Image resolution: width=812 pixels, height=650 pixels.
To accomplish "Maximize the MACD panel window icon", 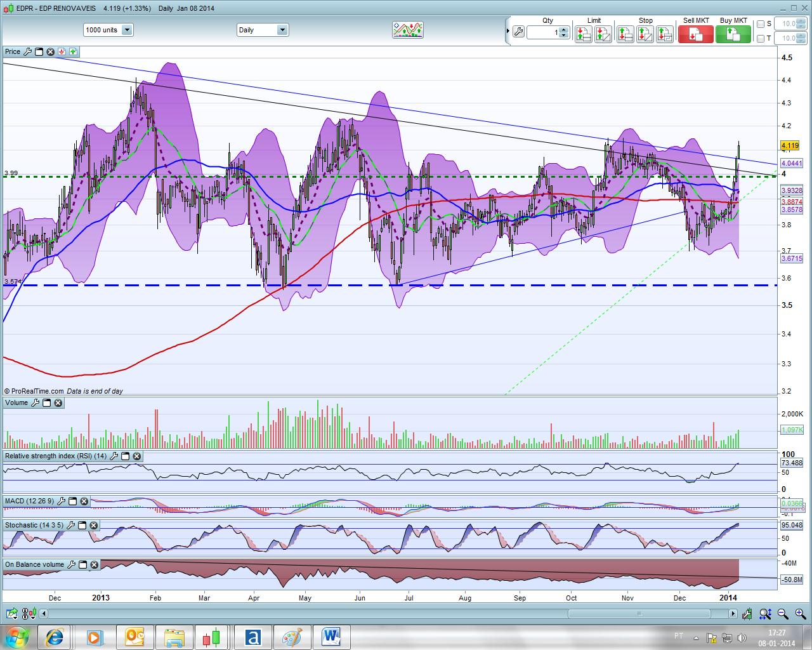I will 73,501.
